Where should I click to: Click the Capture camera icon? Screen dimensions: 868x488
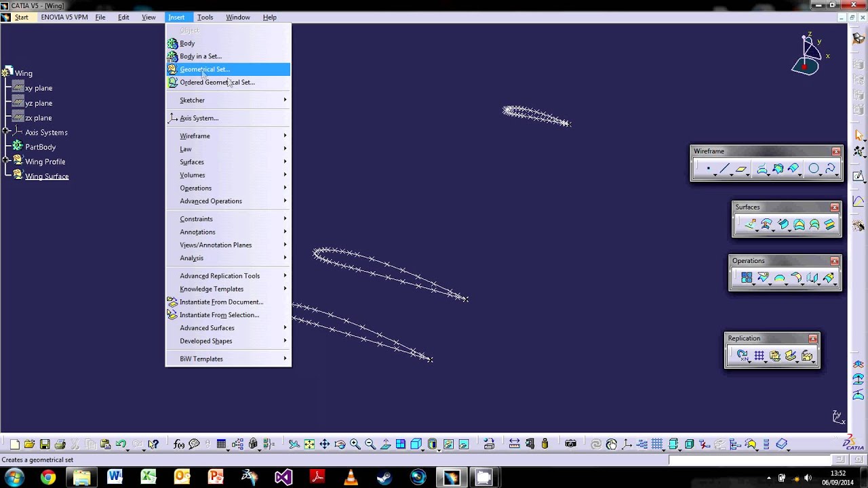click(570, 445)
